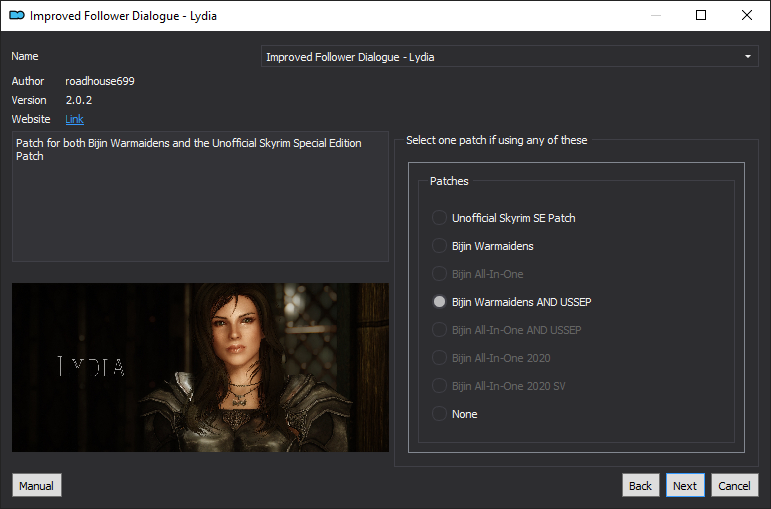Click the Patches group label
Viewport: 771px width, 509px height.
click(449, 181)
